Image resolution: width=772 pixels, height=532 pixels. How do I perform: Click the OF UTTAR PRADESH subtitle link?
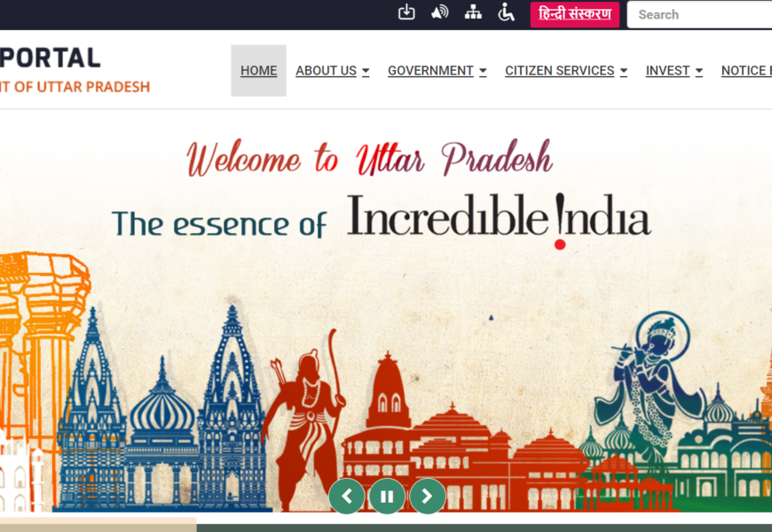[x=75, y=87]
